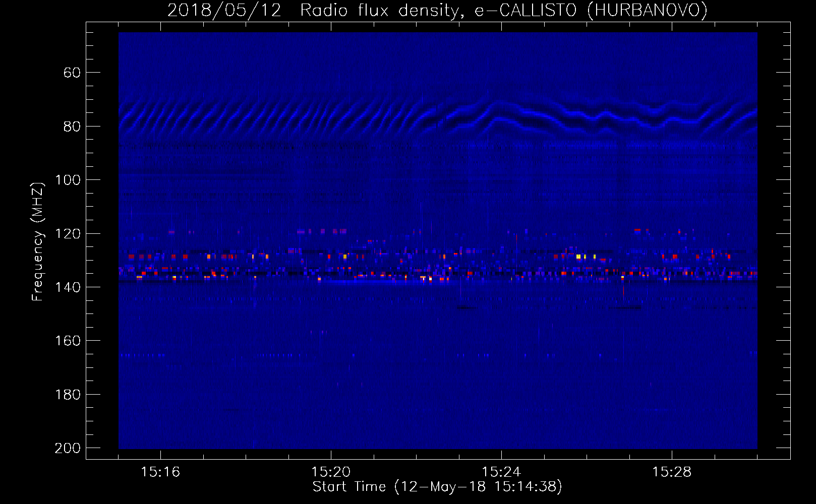Click the 'Frequency (MHZ)' axis label
This screenshot has height=504, width=816.
(x=38, y=241)
